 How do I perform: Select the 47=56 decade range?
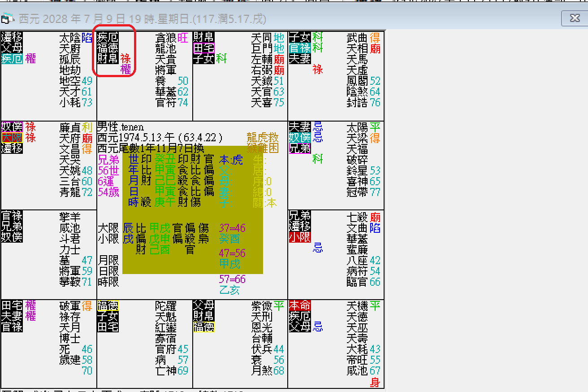click(232, 253)
